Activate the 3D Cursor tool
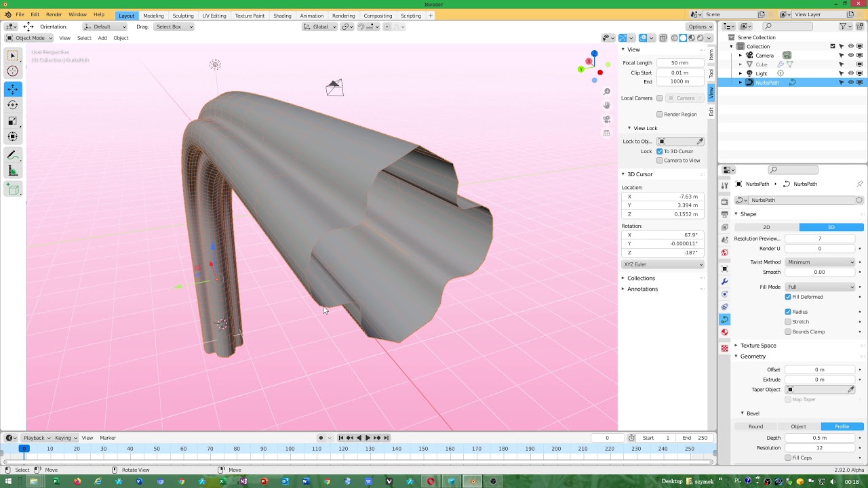This screenshot has height=488, width=868. [13, 71]
